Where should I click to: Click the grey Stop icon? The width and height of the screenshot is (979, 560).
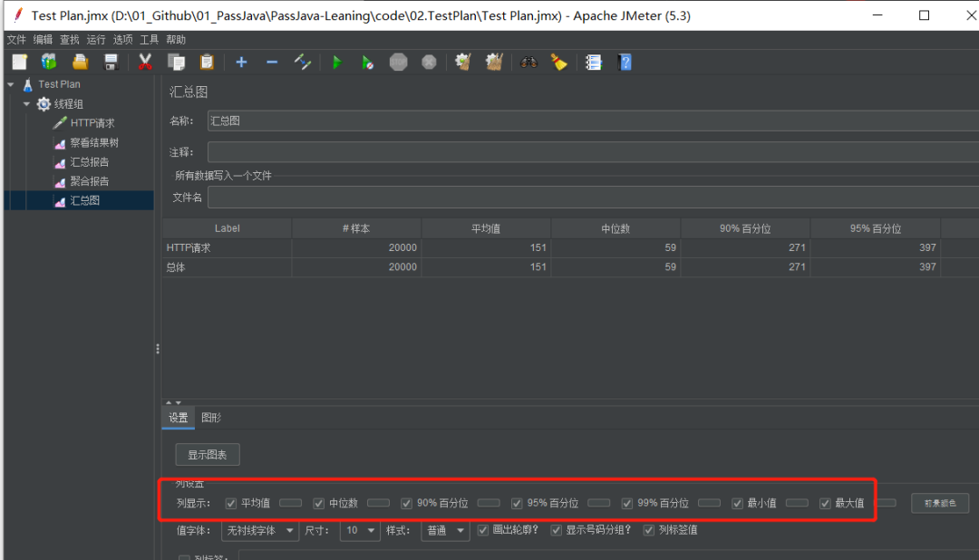[x=398, y=63]
